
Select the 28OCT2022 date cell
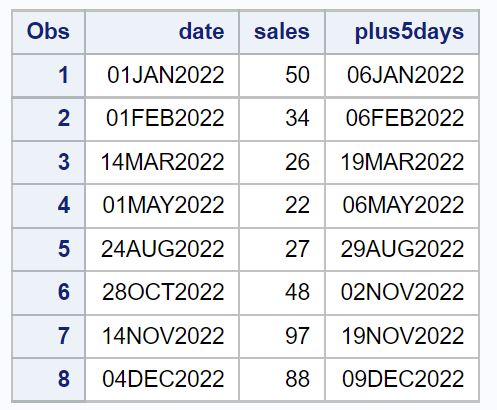point(162,293)
